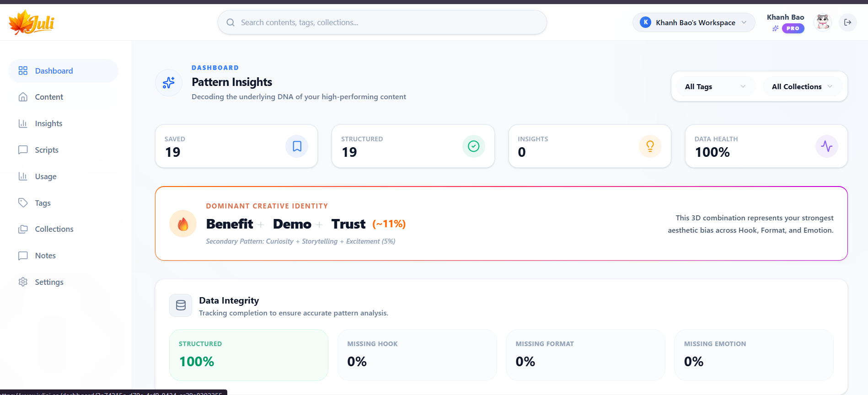Select the Tags sidebar link
Image resolution: width=868 pixels, height=395 pixels.
(43, 203)
